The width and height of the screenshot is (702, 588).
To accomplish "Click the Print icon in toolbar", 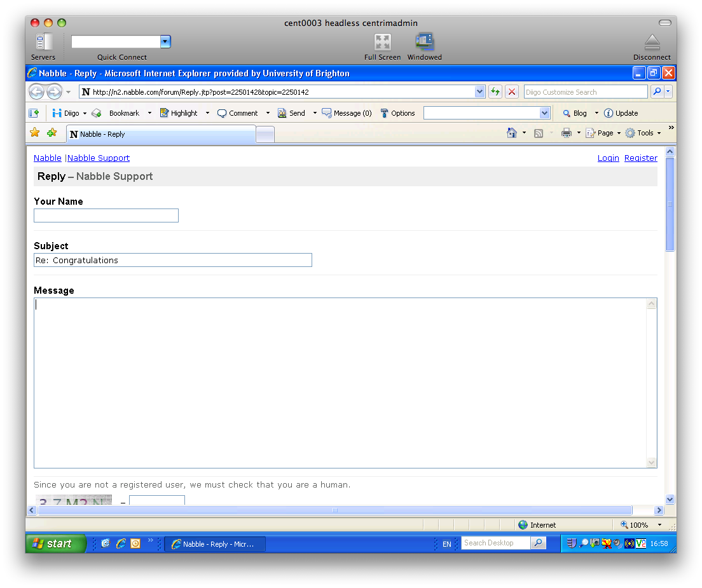I will [566, 133].
